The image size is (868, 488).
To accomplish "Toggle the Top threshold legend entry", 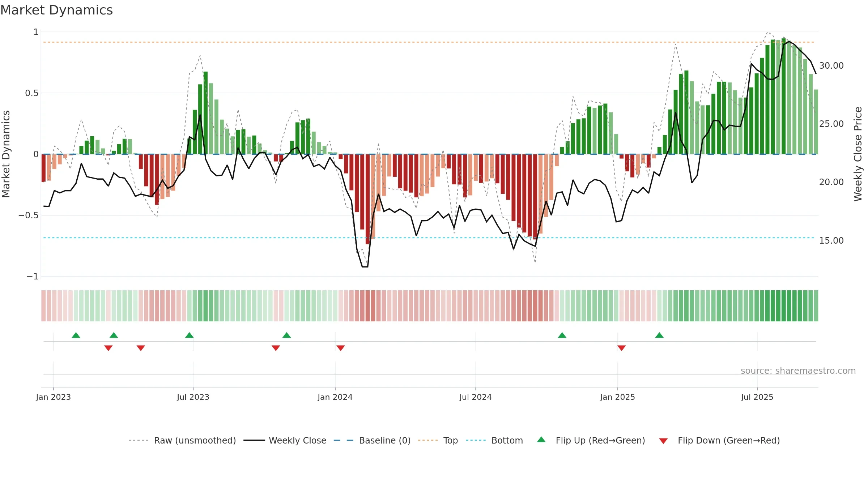I will click(438, 440).
